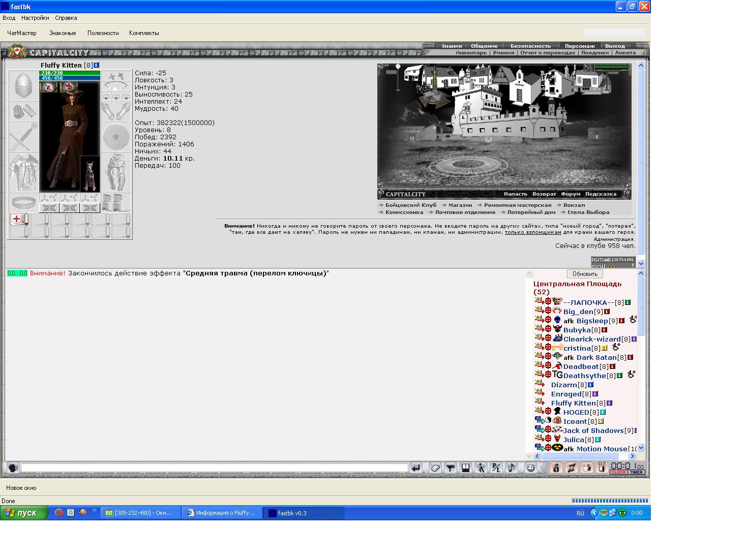
Task: Click the пуск Start button
Action: (24, 513)
